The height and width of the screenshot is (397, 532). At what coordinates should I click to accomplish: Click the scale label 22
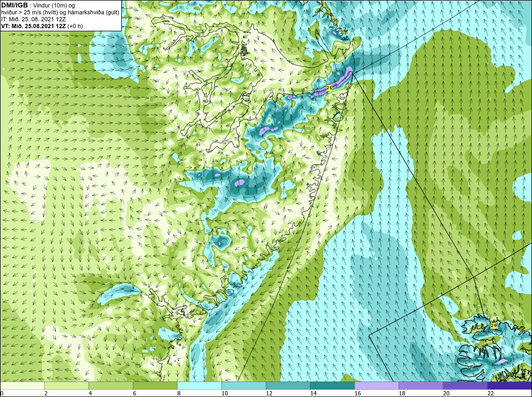491,393
